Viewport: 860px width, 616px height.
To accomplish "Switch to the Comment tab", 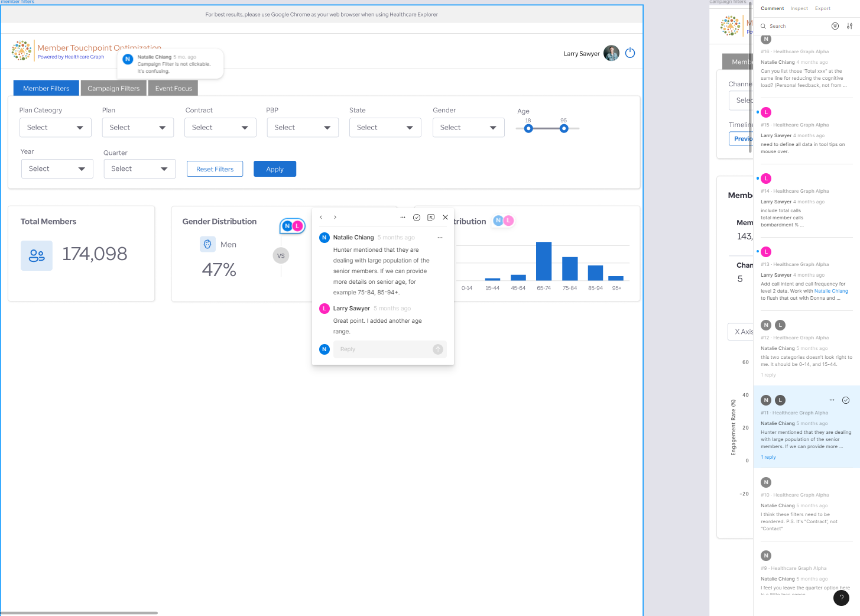I will pyautogui.click(x=772, y=8).
